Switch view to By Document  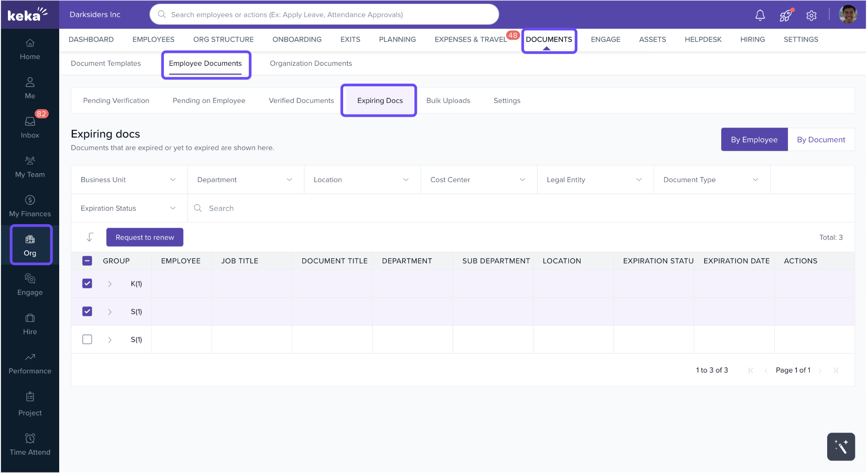click(x=820, y=140)
